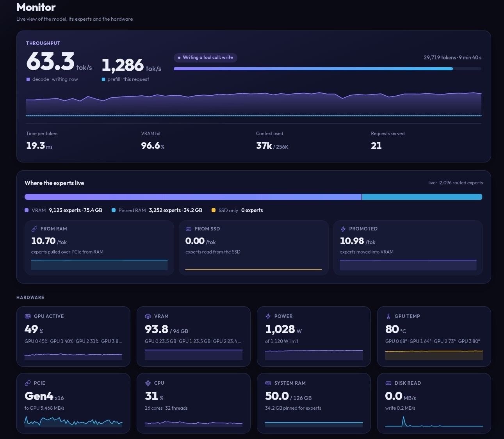
Task: Click the blue prefill legend square
Action: click(x=103, y=79)
